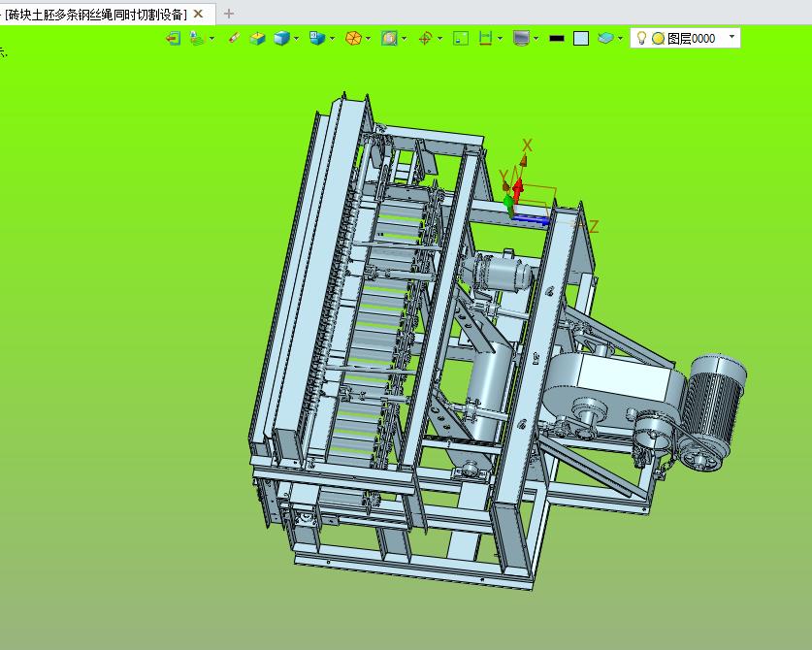The width and height of the screenshot is (812, 650).
Task: Click the orange faceted mesh display icon
Action: click(x=353, y=39)
